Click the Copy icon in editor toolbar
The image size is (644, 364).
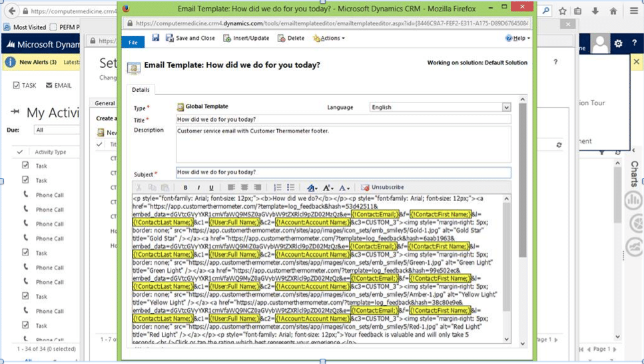pyautogui.click(x=152, y=188)
